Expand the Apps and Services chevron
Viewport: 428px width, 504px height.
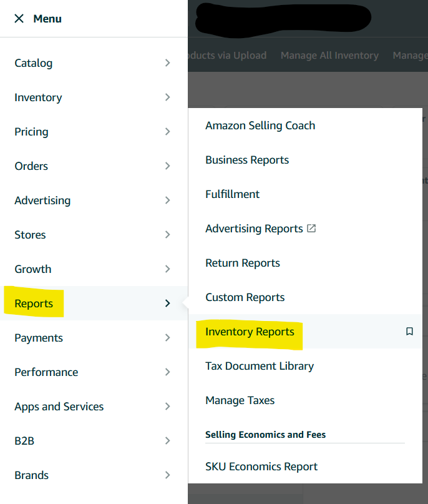pos(167,407)
